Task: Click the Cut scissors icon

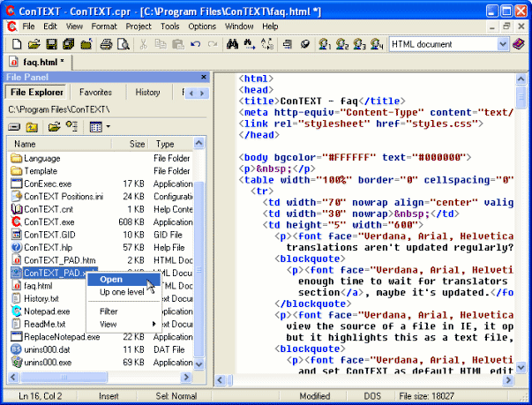Action: pos(144,44)
